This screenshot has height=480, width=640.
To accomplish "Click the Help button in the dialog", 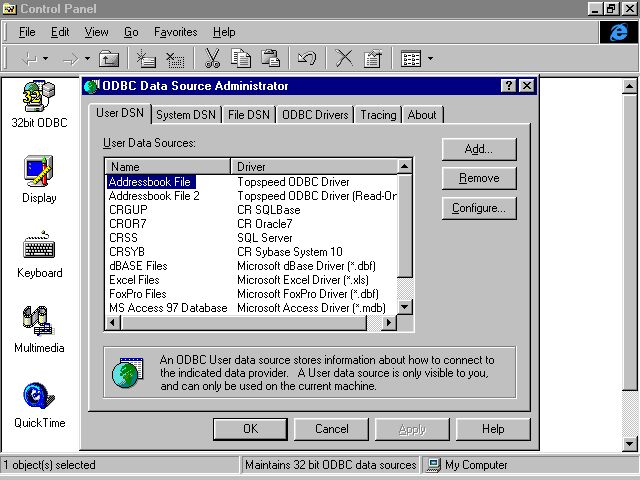I will [493, 429].
